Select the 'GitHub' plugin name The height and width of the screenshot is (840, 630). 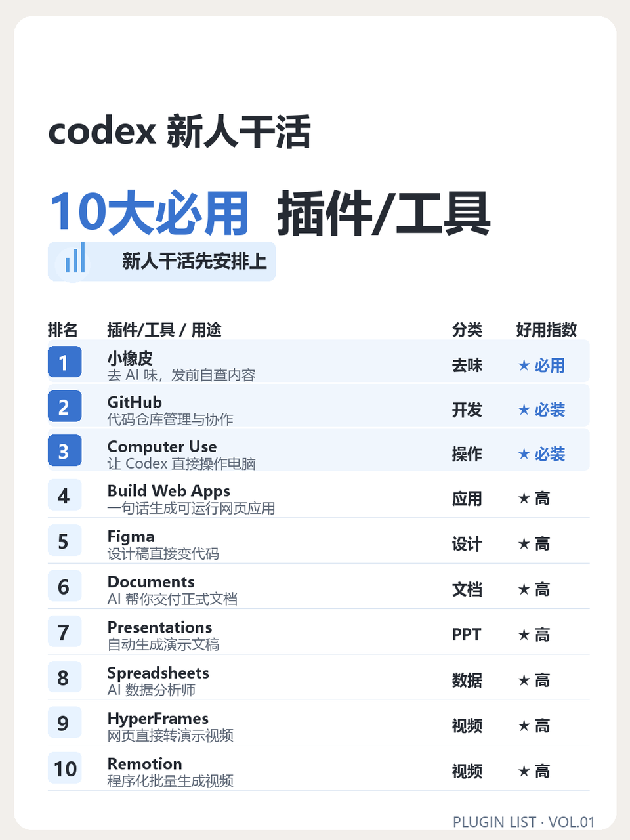pyautogui.click(x=135, y=402)
